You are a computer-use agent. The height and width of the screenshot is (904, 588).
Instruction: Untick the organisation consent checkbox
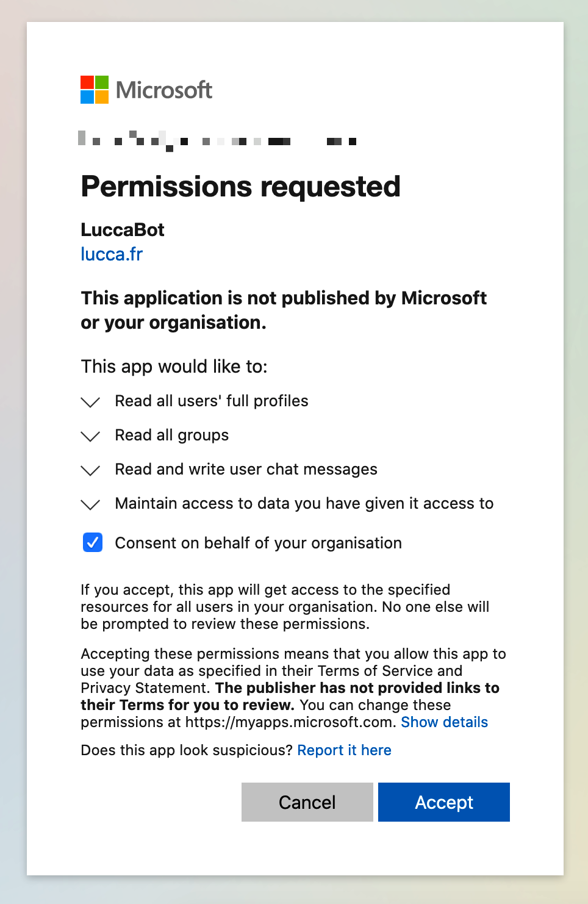click(93, 542)
